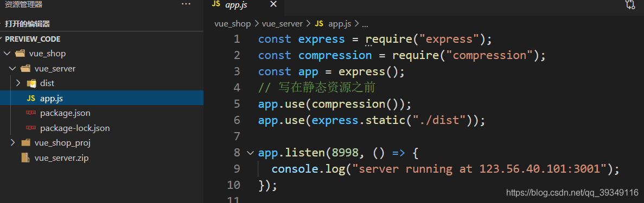Image resolution: width=644 pixels, height=203 pixels.
Task: Select the vue_shop_proj folder name
Action: 62,143
